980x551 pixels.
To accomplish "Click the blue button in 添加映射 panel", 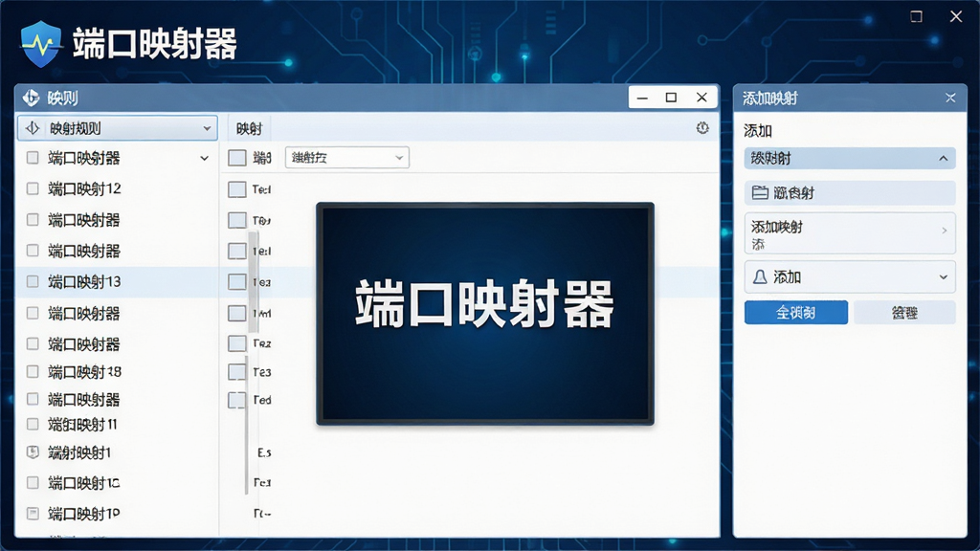I will pos(795,313).
